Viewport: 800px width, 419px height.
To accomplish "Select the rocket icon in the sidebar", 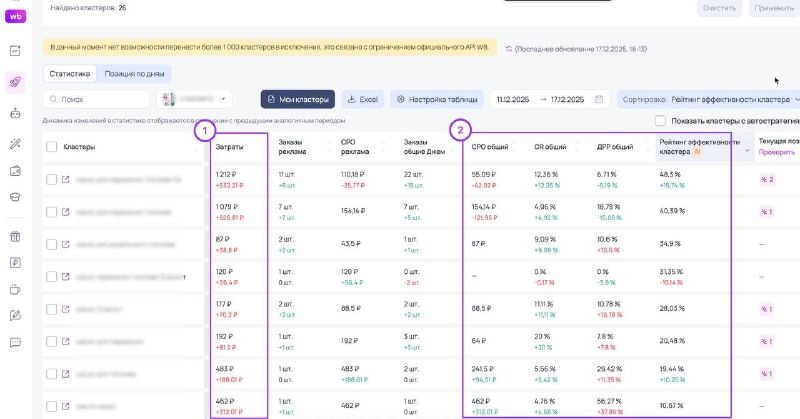I will [15, 82].
